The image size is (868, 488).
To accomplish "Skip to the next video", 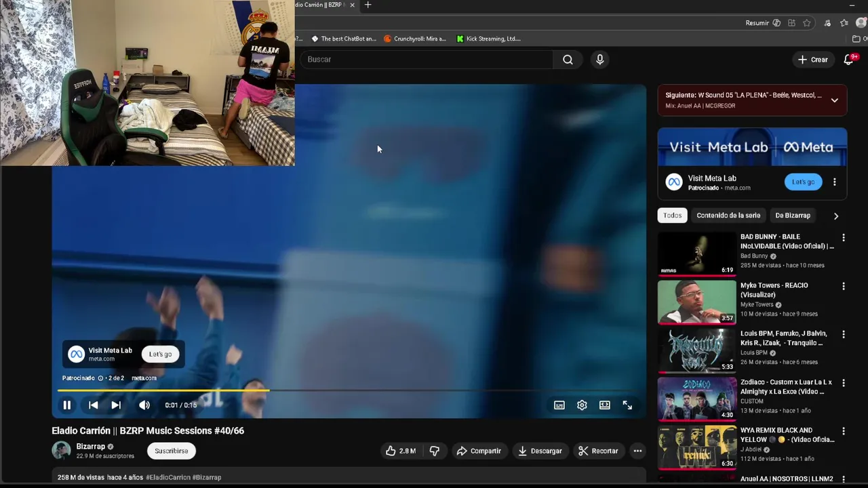I will pyautogui.click(x=116, y=405).
